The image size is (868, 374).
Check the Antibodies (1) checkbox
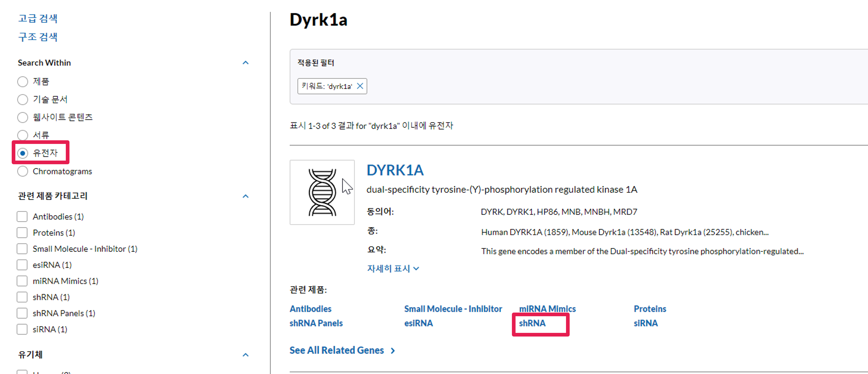[x=22, y=217]
